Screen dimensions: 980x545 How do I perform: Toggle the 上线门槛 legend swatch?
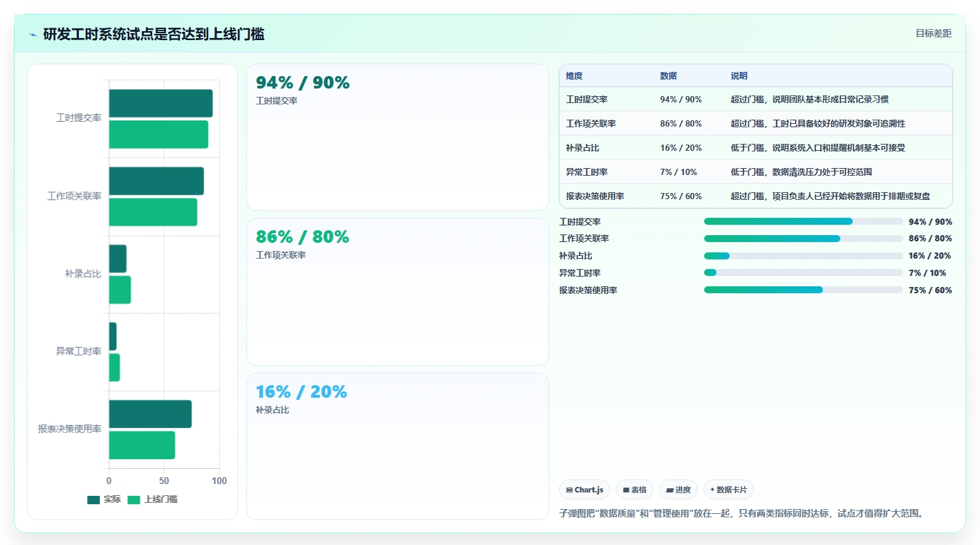point(134,499)
